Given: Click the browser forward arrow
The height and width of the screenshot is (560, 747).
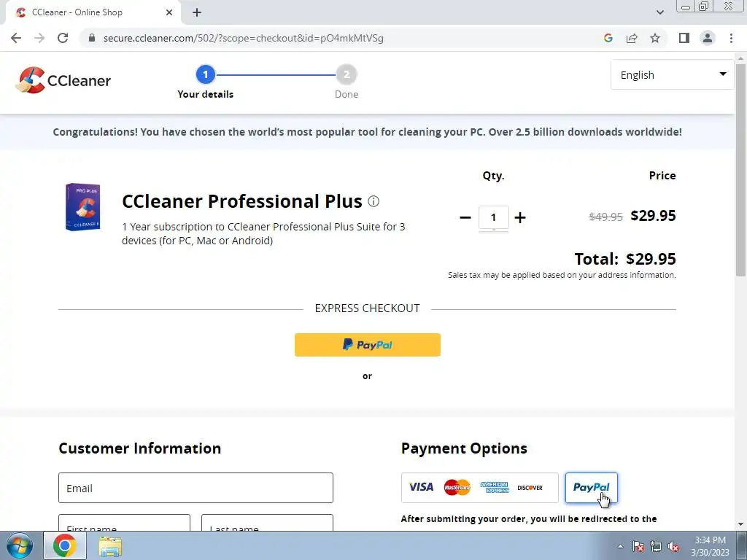Looking at the screenshot, I should click(x=39, y=38).
